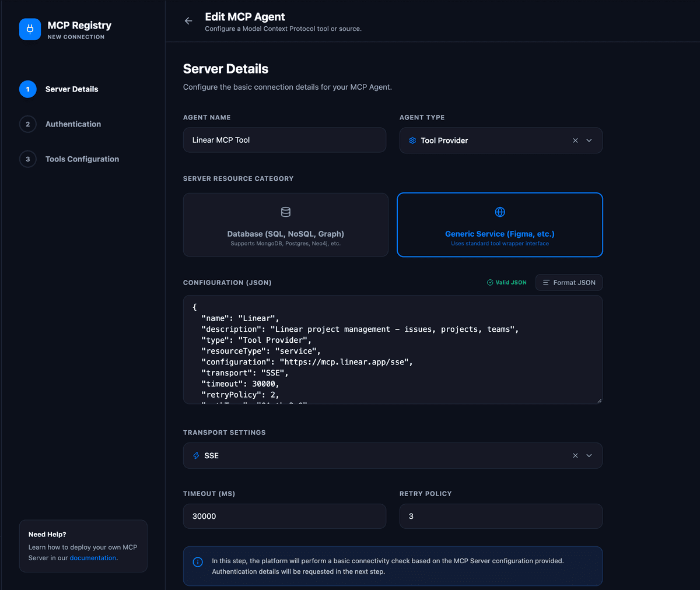The image size is (700, 590).
Task: Click the textarea resize handle corner
Action: click(x=598, y=401)
